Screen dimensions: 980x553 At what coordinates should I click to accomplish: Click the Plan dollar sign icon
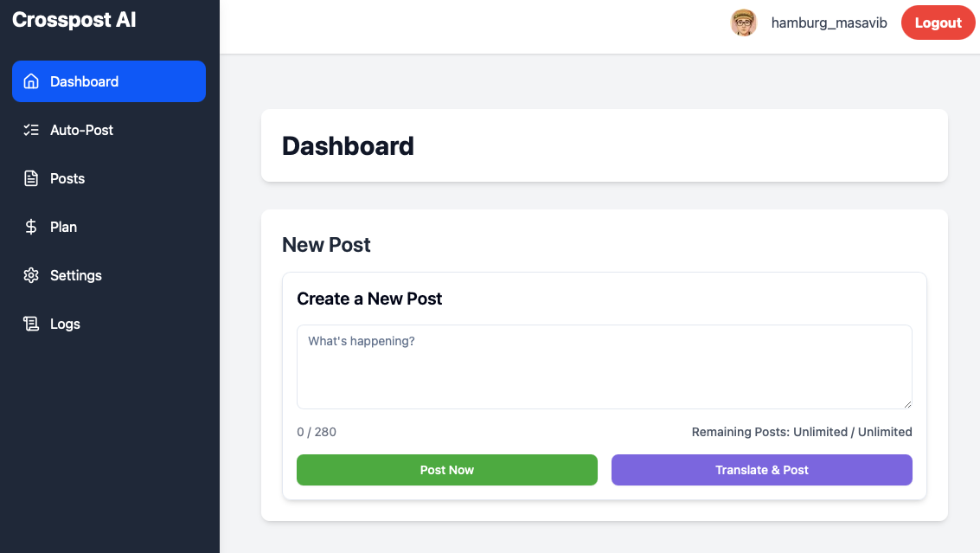pos(31,227)
